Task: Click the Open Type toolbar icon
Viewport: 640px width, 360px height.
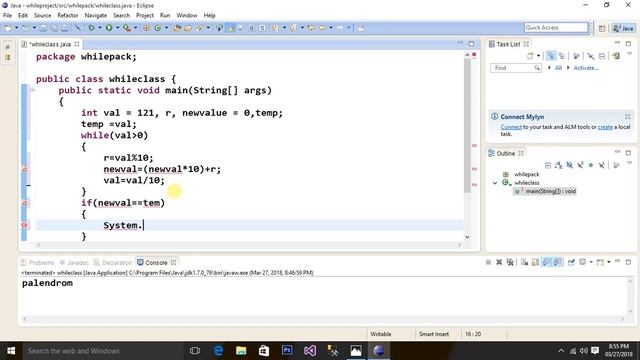Action: pyautogui.click(x=177, y=28)
